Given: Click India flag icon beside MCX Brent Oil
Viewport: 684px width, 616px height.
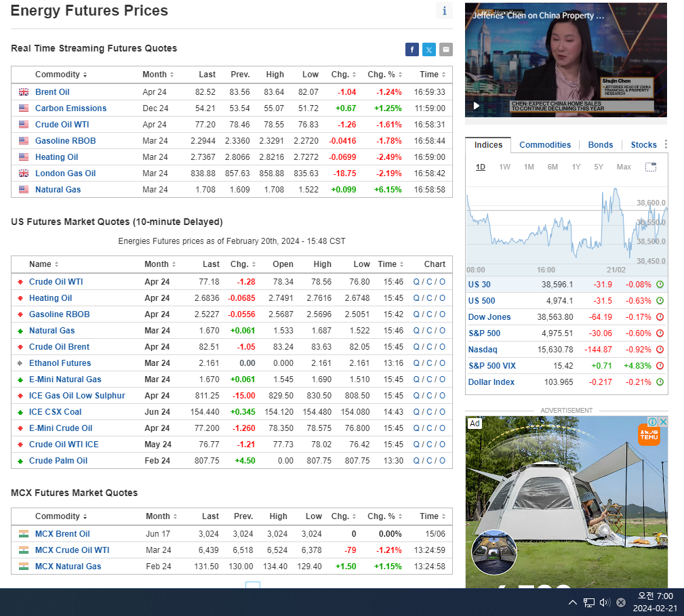Looking at the screenshot, I should click(x=24, y=533).
